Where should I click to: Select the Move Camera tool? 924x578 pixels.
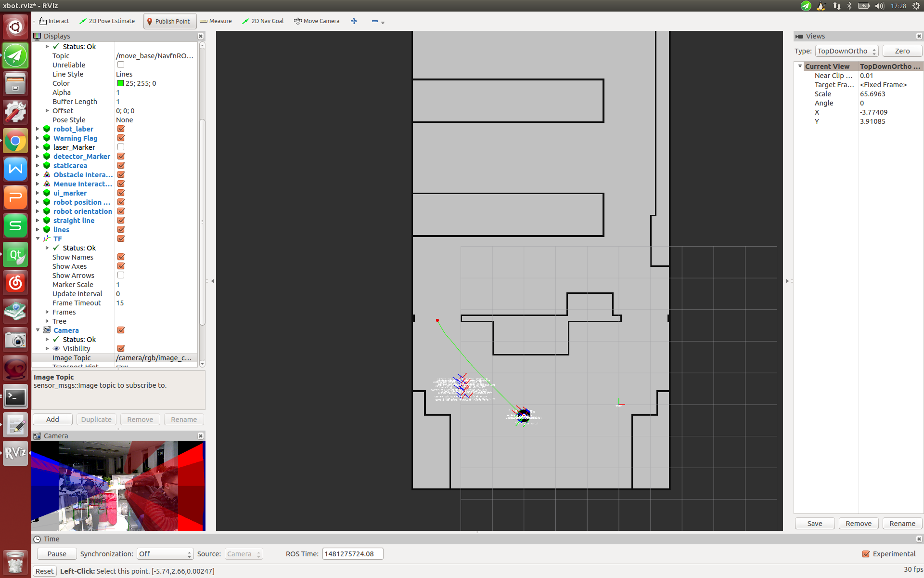[317, 21]
